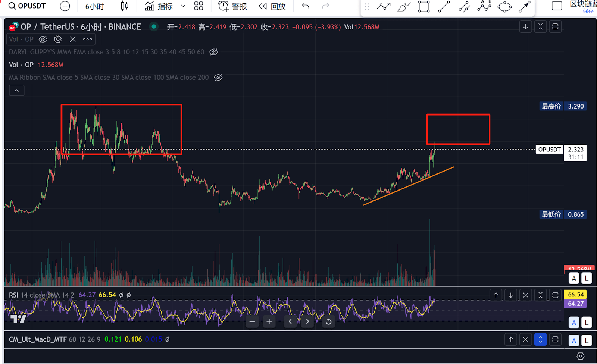Open the layout selection square icon
This screenshot has width=597, height=364.
click(x=557, y=6)
